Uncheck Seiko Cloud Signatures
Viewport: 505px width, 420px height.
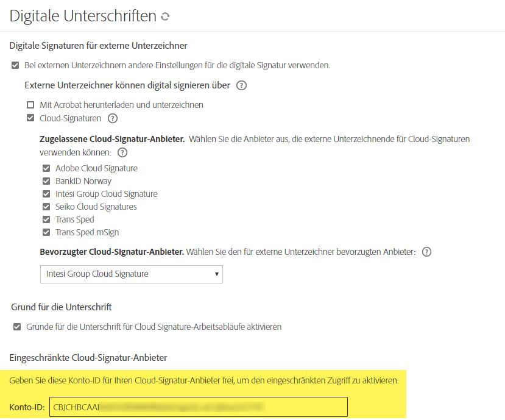(46, 207)
